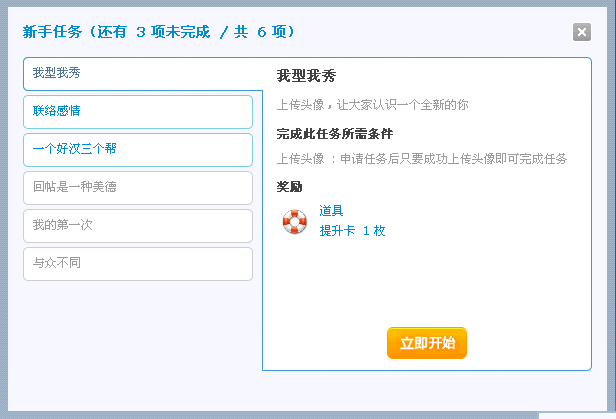Click the 道具 reward link
Screen dimensions: 616x419
(x=331, y=210)
